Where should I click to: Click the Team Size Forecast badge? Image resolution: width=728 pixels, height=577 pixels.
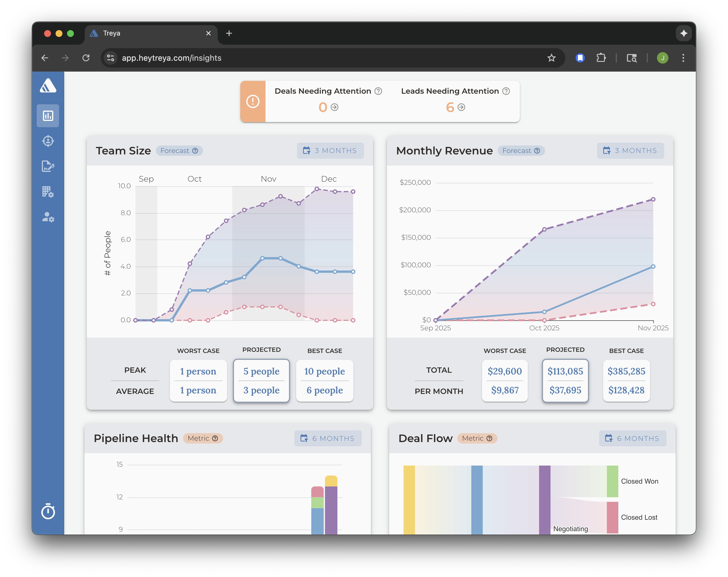click(179, 151)
